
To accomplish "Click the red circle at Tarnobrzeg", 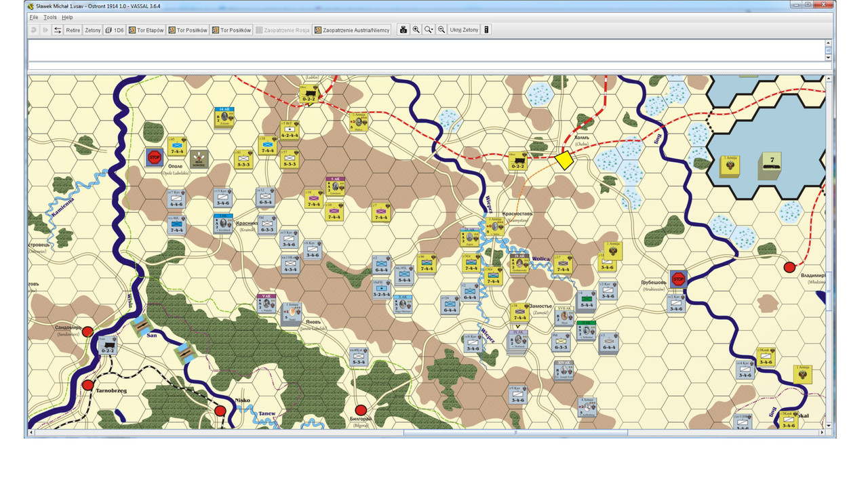I will [87, 386].
